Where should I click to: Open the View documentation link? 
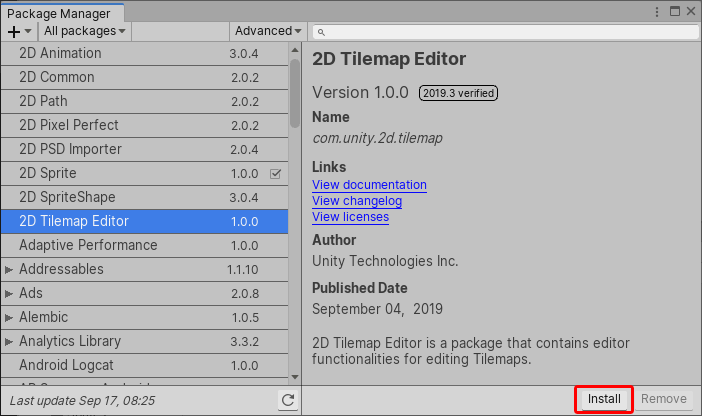369,185
